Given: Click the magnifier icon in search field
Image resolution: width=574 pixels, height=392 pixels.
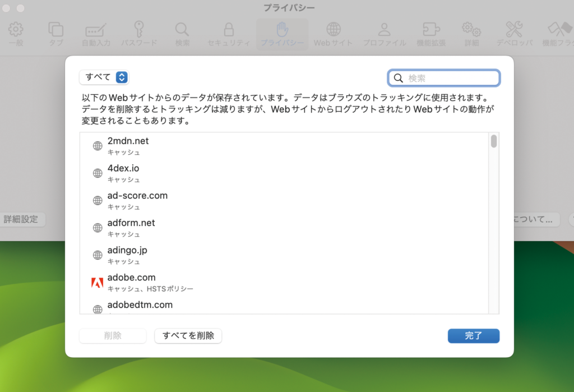Looking at the screenshot, I should coord(399,78).
